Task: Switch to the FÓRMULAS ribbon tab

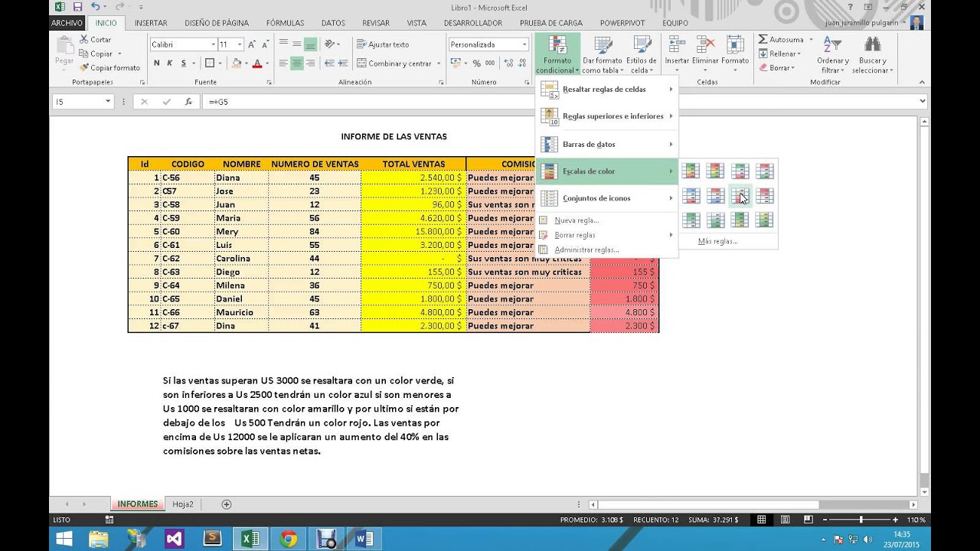Action: (285, 23)
